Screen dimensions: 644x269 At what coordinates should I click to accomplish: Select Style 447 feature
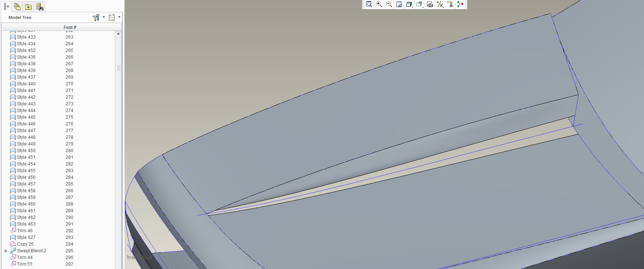(26, 131)
